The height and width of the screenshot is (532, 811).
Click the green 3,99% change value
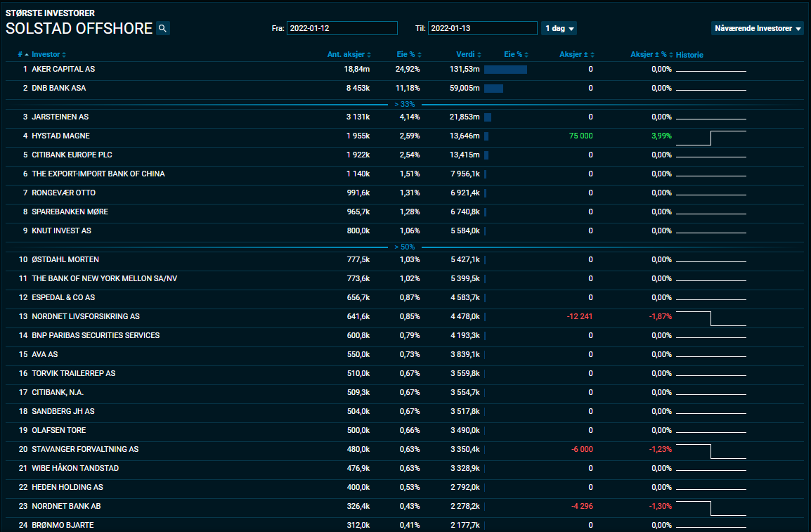pyautogui.click(x=661, y=136)
